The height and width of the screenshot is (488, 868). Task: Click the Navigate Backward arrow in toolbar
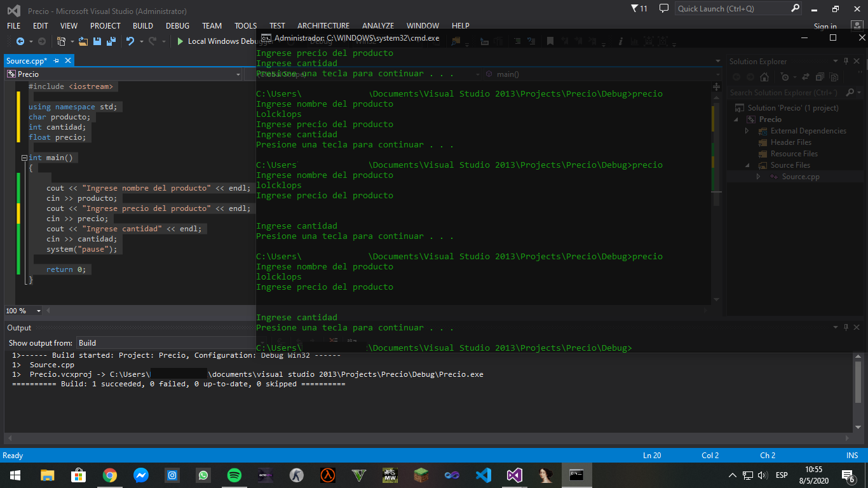pyautogui.click(x=20, y=41)
